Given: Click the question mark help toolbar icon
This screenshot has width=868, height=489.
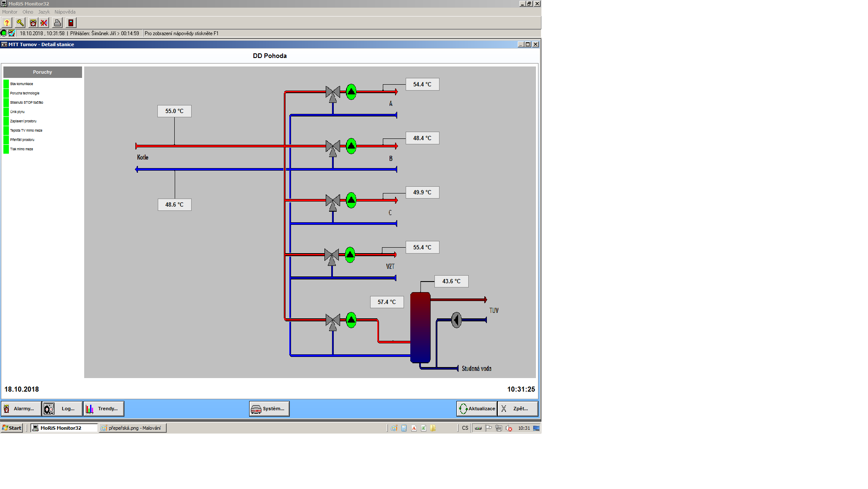Looking at the screenshot, I should [7, 23].
